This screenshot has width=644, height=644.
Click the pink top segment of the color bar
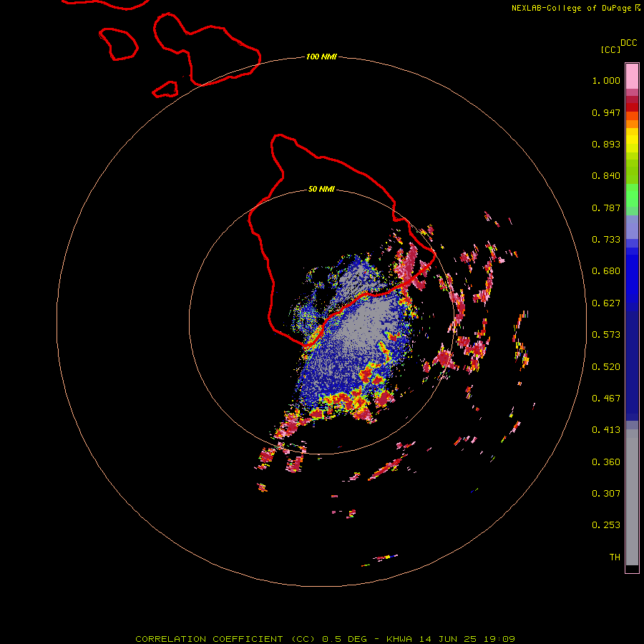(632, 77)
